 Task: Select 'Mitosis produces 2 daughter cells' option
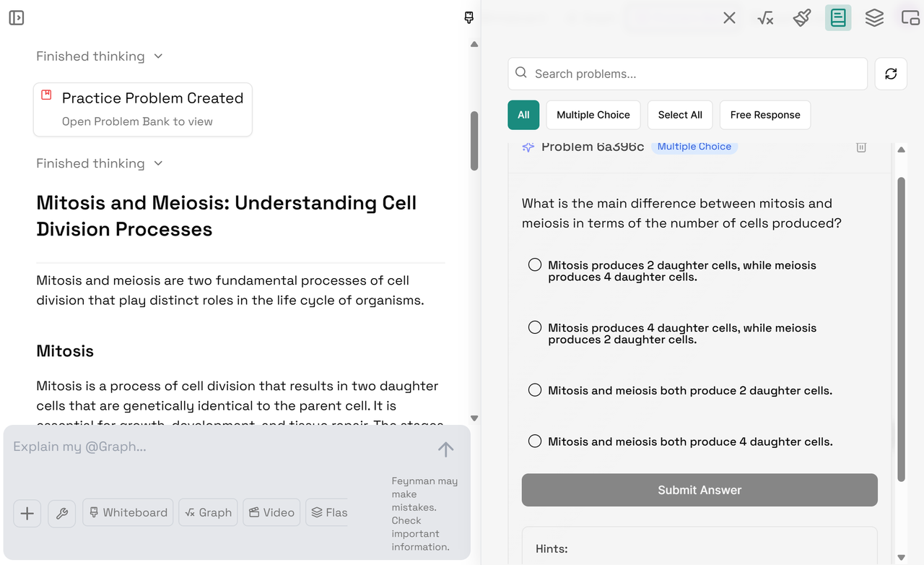(x=535, y=265)
